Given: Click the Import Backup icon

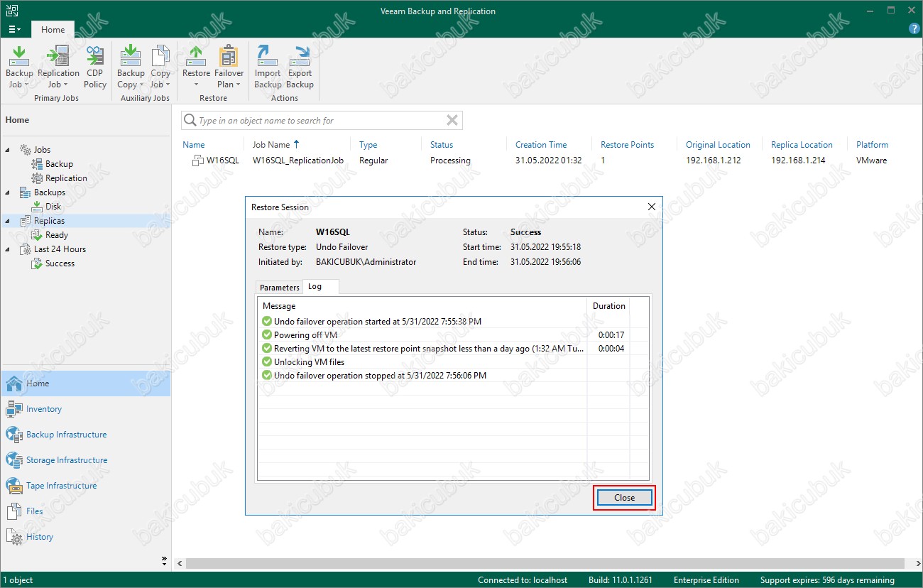Looking at the screenshot, I should pyautogui.click(x=268, y=67).
